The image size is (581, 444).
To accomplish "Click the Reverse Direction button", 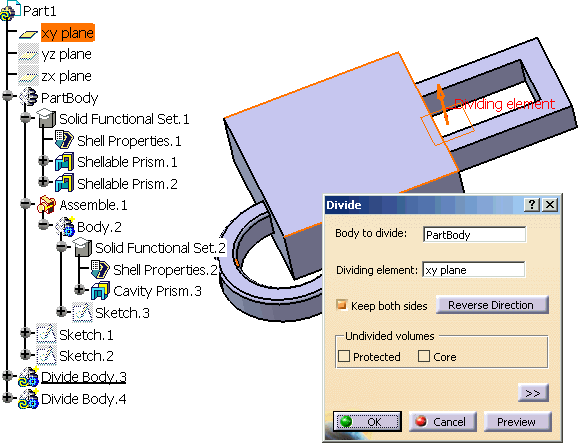I will tap(492, 305).
